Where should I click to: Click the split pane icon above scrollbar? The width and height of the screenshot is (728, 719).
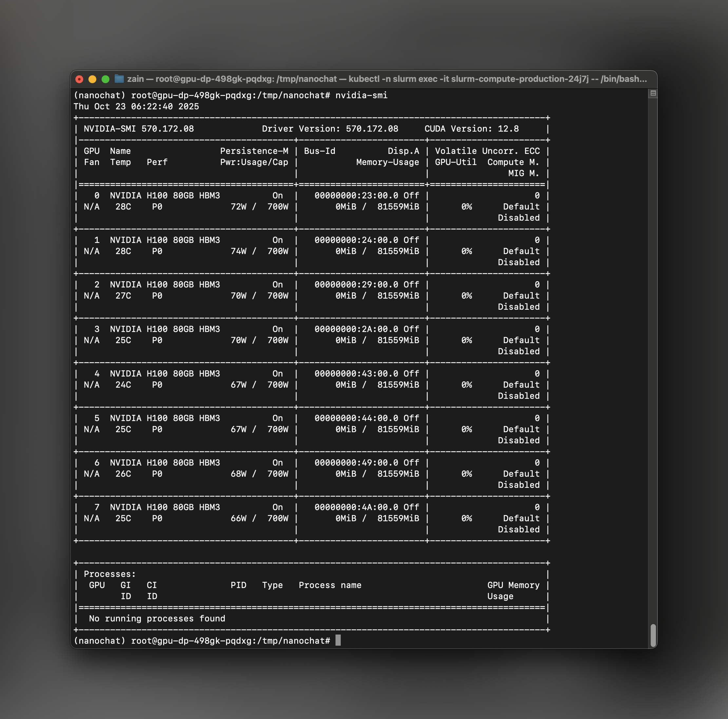(x=653, y=93)
